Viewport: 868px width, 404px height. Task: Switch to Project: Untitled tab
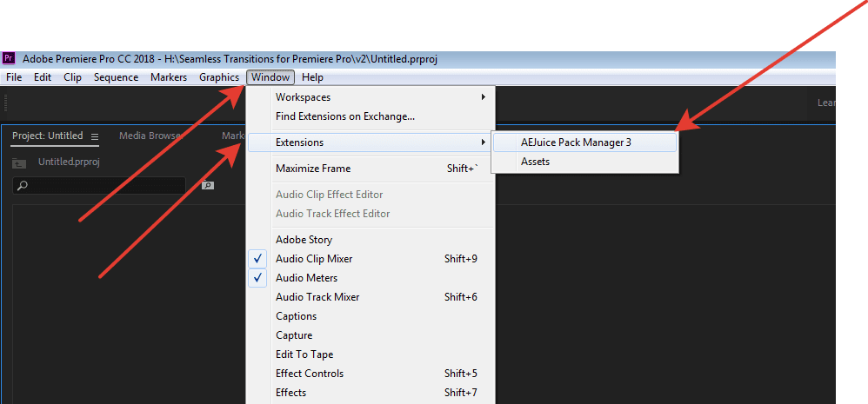pos(48,136)
